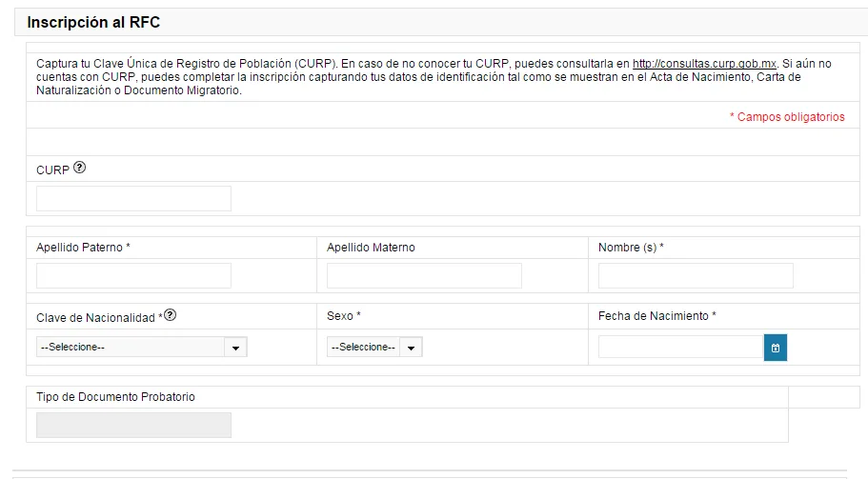Select the Nombre (s) input field
Image resolution: width=868 pixels, height=479 pixels.
pyautogui.click(x=696, y=275)
